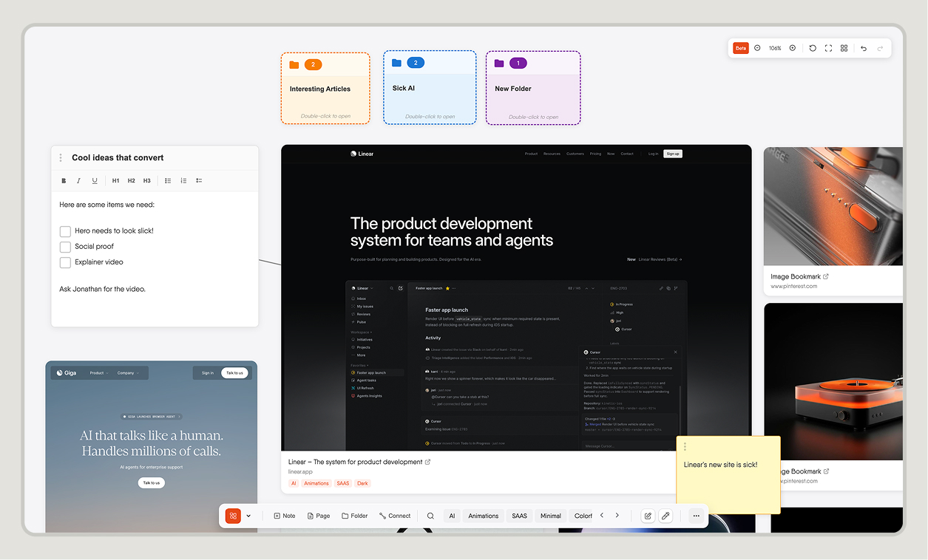This screenshot has width=928, height=560.
Task: Zoom in the canvas with plus icon
Action: (793, 48)
